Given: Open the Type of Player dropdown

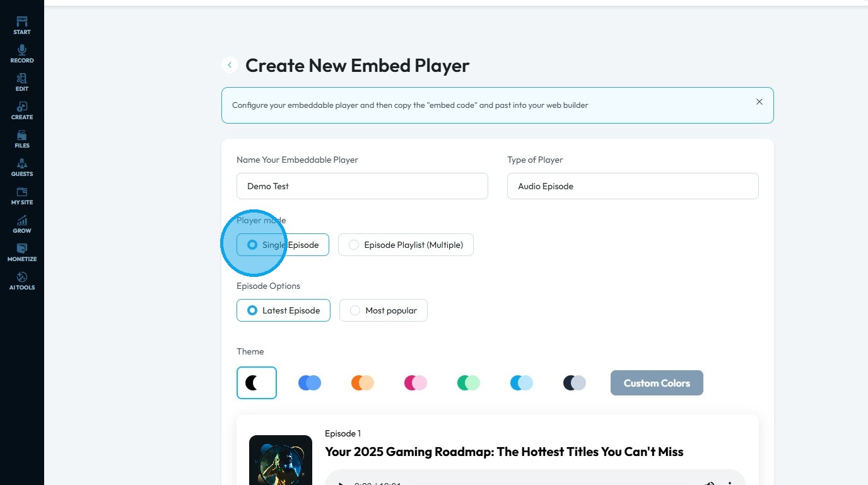Looking at the screenshot, I should pos(633,186).
